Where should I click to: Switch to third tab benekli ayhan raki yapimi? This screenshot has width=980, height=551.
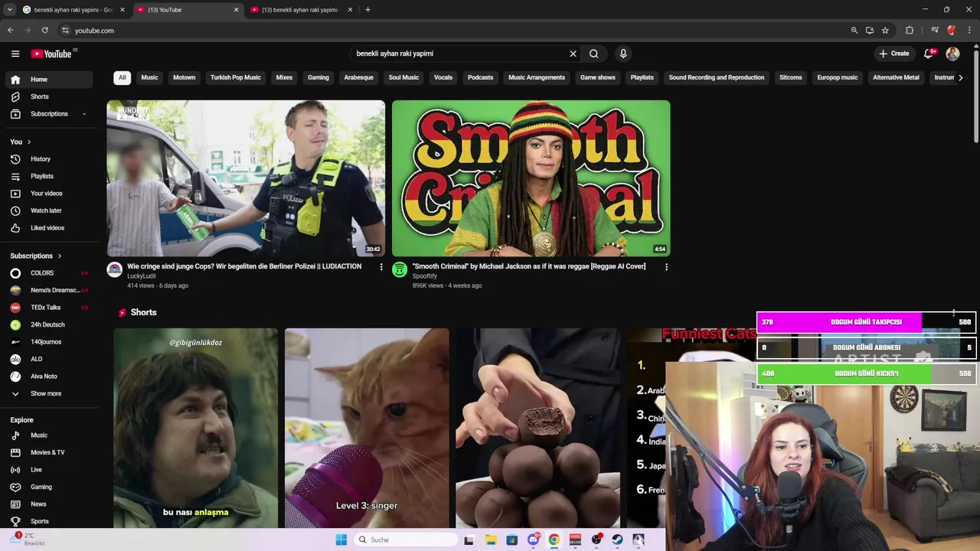click(x=300, y=10)
